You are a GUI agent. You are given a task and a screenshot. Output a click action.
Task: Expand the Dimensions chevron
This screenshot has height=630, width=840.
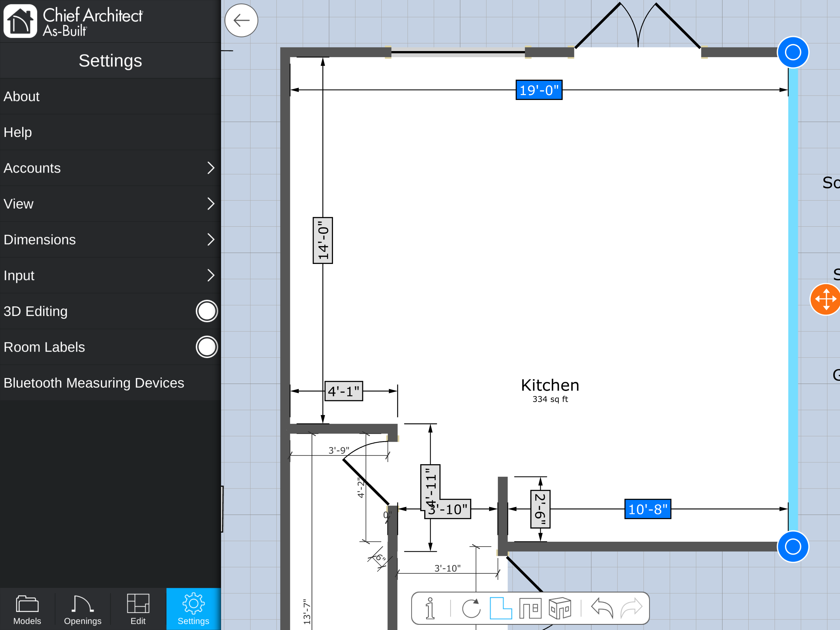pos(211,239)
